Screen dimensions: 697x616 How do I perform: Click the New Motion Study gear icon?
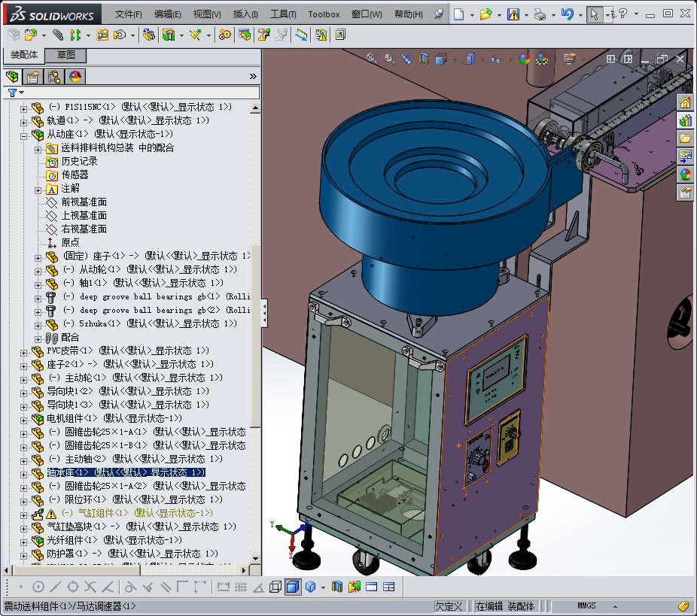225,35
